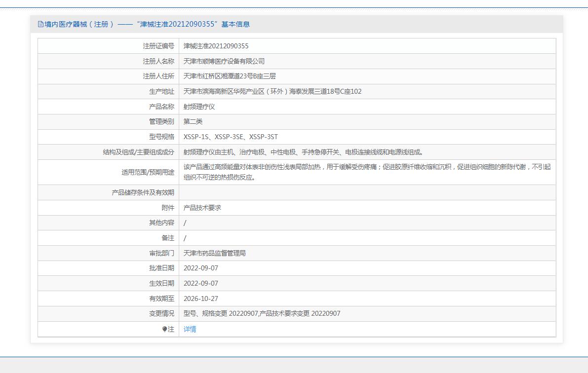Click the 备注 label
Image resolution: width=588 pixels, height=373 pixels.
click(x=168, y=238)
